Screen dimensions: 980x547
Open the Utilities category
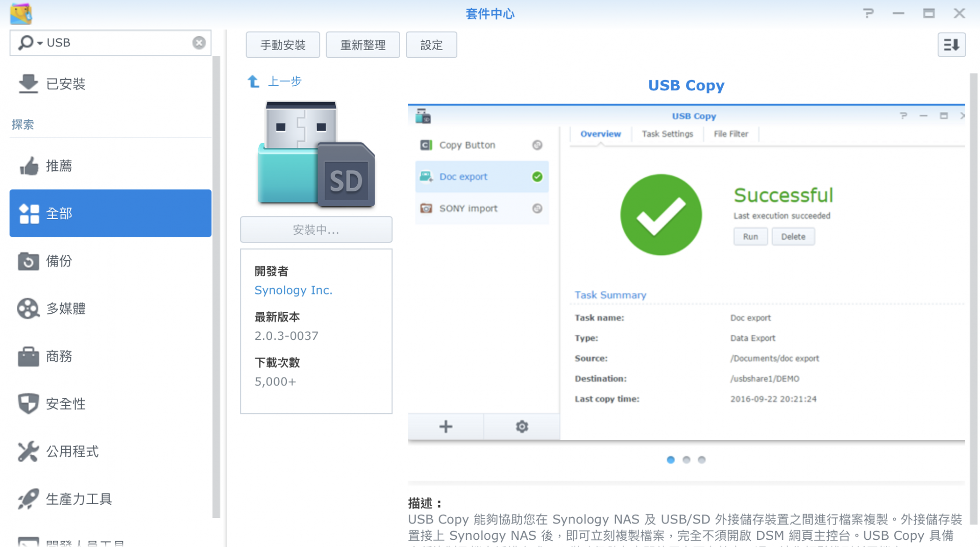click(72, 452)
